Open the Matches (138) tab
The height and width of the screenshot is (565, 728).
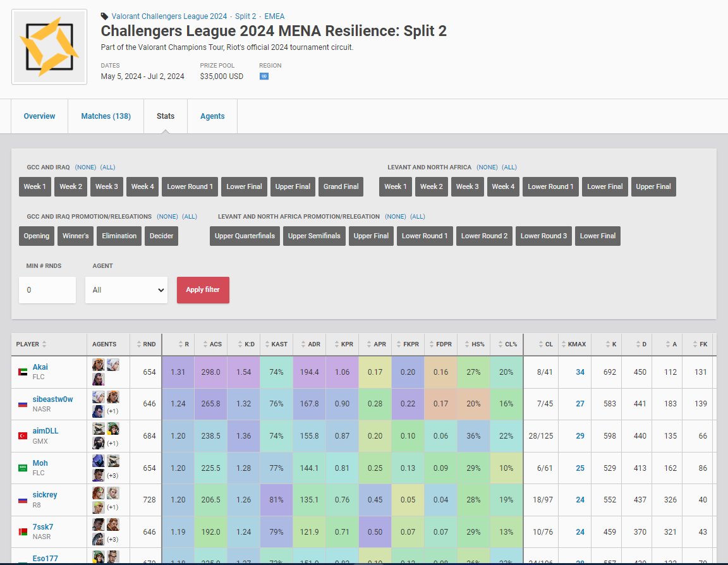106,116
